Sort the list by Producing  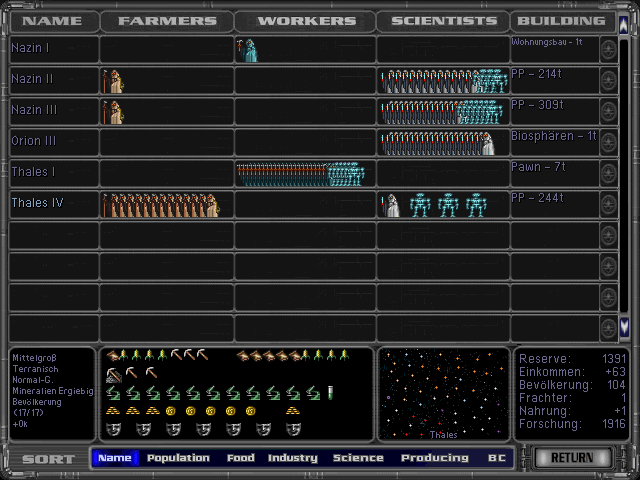(435, 458)
